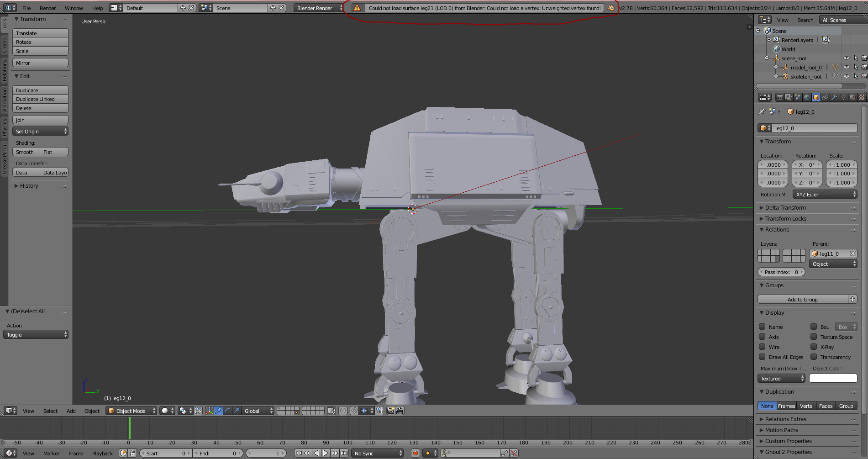Open the Render Layers properties tab
Image resolution: width=868 pixels, height=459 pixels.
pos(789,97)
